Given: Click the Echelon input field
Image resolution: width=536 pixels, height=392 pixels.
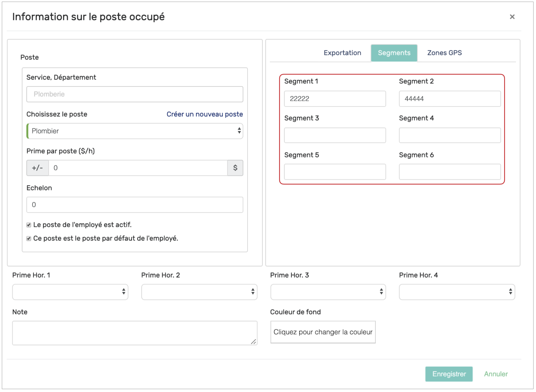Looking at the screenshot, I should click(x=135, y=205).
